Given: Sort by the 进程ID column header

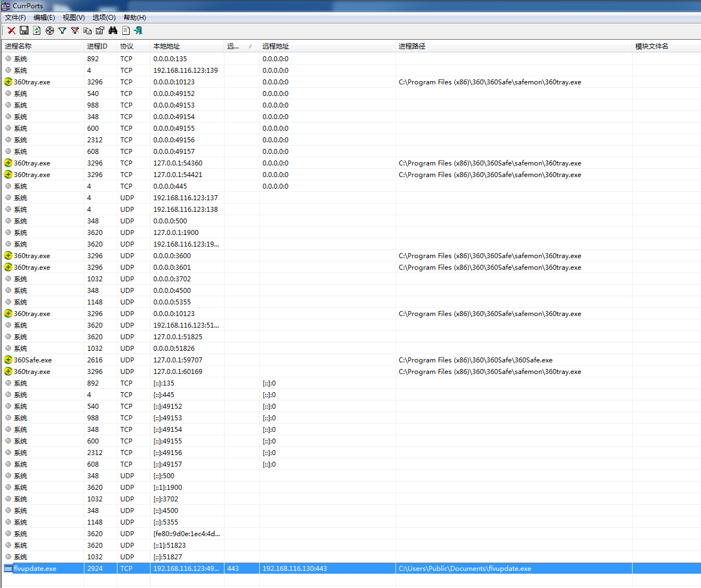Looking at the screenshot, I should 97,46.
